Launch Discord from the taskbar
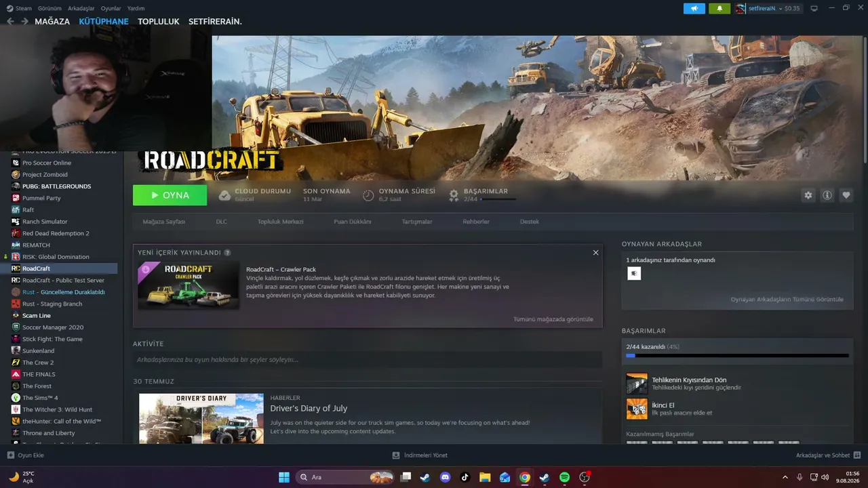This screenshot has width=868, height=488. coord(445,477)
